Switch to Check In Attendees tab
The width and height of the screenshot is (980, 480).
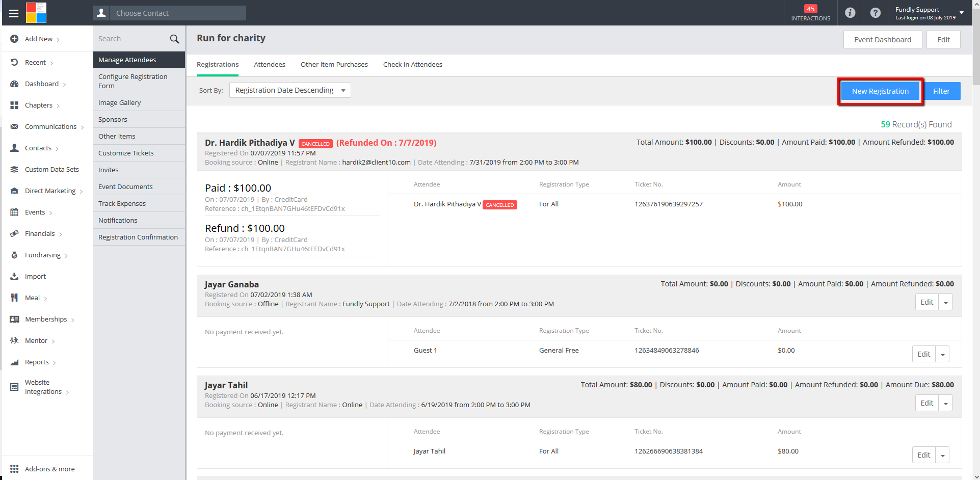point(413,64)
